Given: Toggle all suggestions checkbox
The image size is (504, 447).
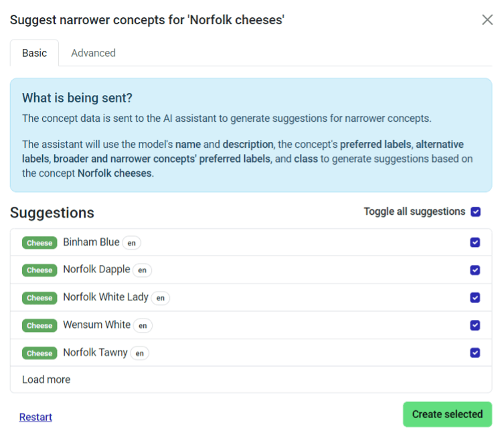Looking at the screenshot, I should [475, 211].
